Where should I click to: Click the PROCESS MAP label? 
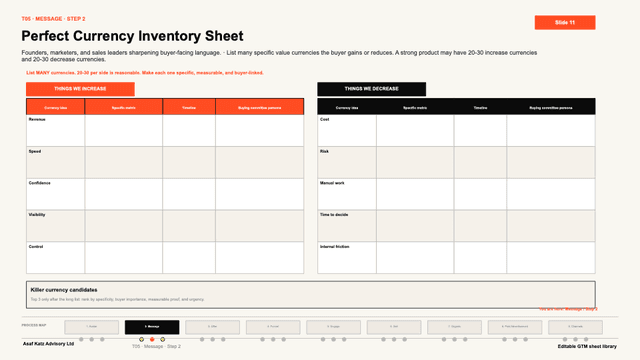34,325
